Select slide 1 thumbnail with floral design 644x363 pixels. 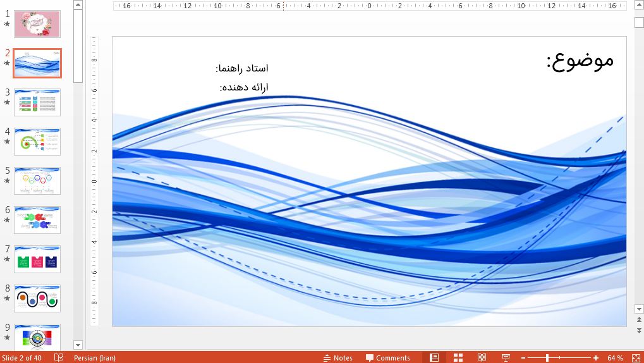coord(37,24)
